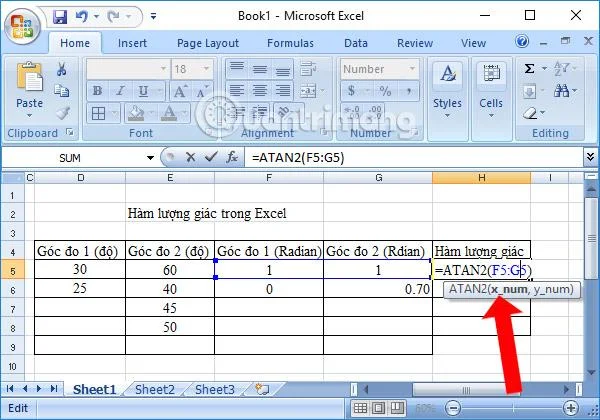Open Fill down options
The width and height of the screenshot is (600, 420).
pos(532,91)
